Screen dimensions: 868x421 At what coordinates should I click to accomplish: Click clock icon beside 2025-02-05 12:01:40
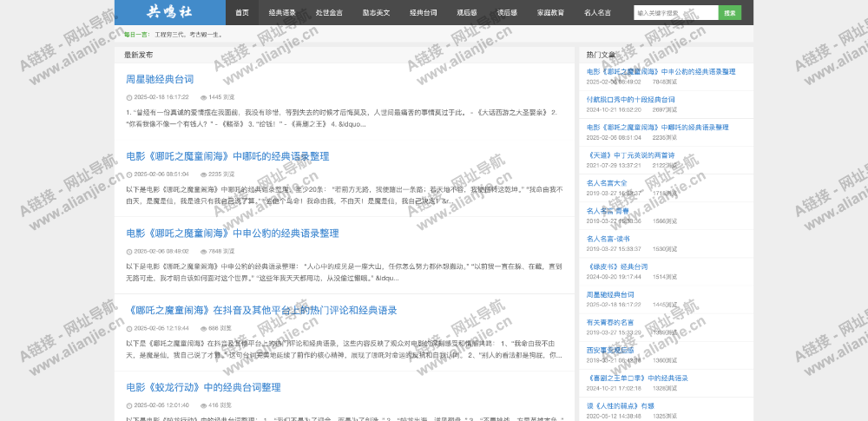(x=129, y=405)
